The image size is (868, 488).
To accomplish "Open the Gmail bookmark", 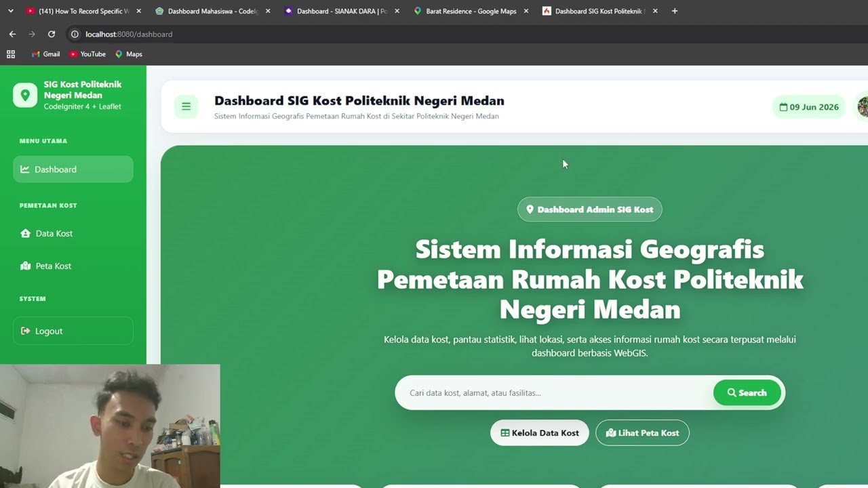I will [x=45, y=54].
